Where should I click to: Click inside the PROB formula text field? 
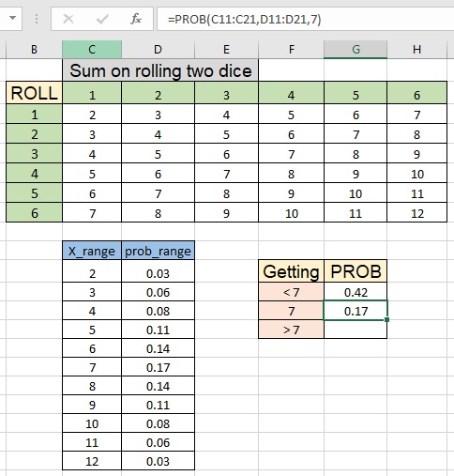tap(305, 19)
